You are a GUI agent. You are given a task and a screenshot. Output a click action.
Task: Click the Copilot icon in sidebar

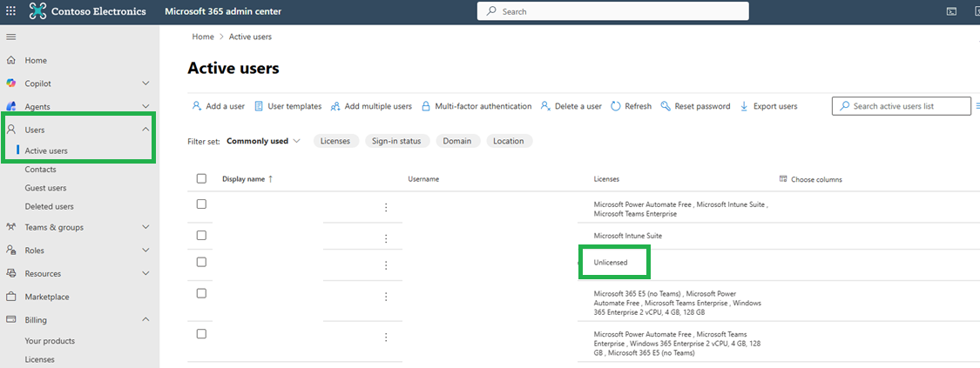[x=10, y=84]
